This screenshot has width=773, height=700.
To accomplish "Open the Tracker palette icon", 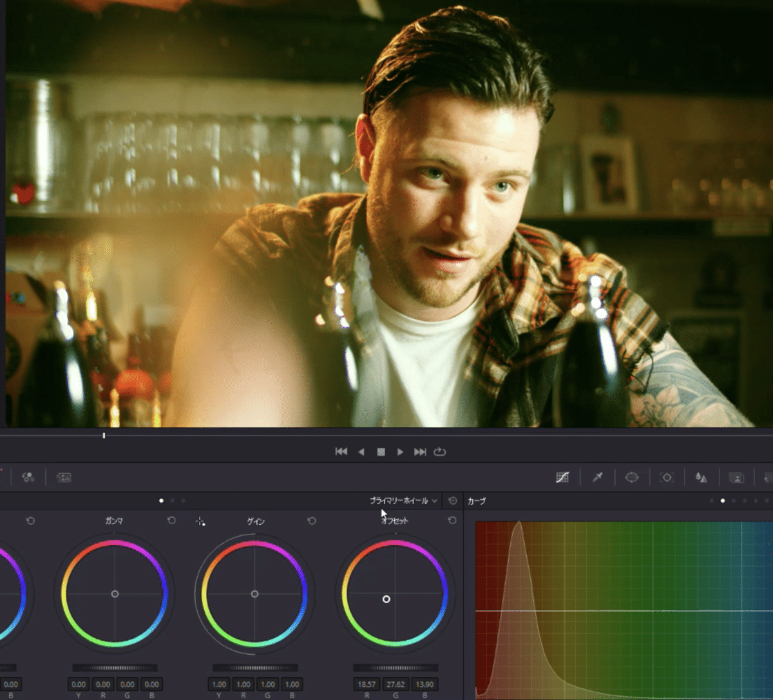I will [x=667, y=477].
